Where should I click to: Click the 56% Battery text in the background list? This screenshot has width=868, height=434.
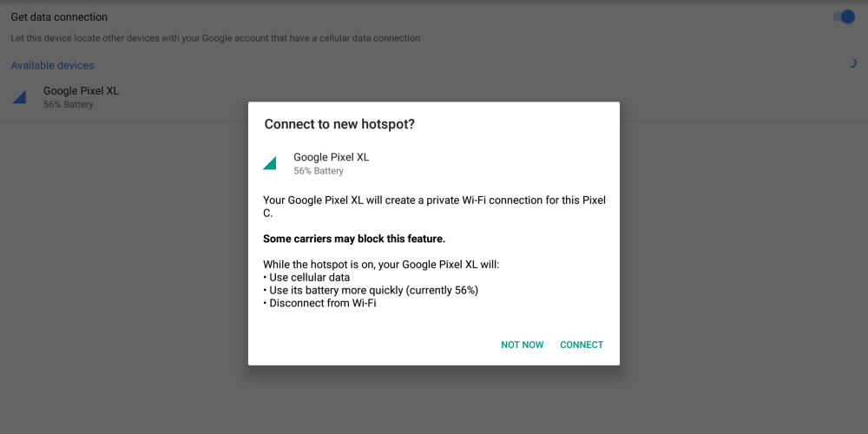tap(68, 105)
